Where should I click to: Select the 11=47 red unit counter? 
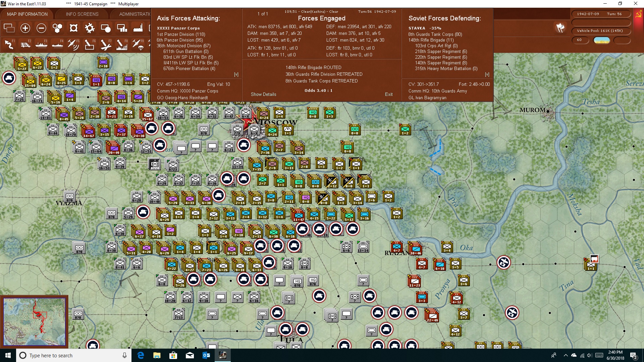pyautogui.click(x=298, y=215)
